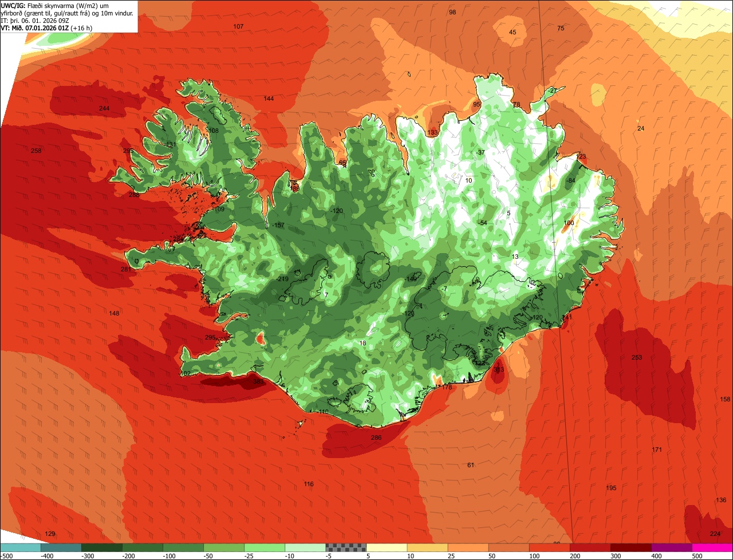The height and width of the screenshot is (560, 733).
Task: Click the value 78 on the map
Action: (x=517, y=105)
